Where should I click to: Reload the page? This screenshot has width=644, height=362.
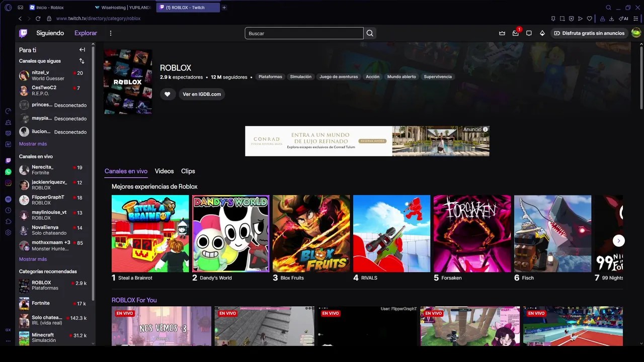pos(38,19)
